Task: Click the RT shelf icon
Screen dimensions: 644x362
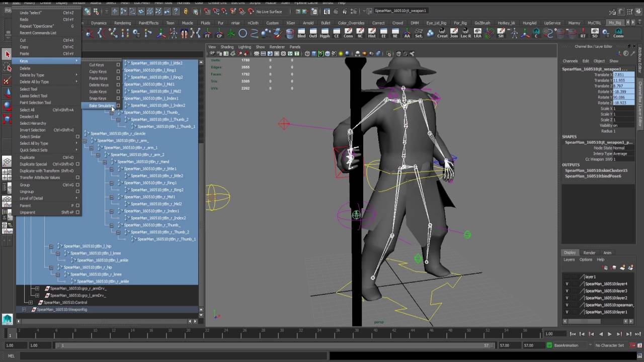Action: pos(583,33)
